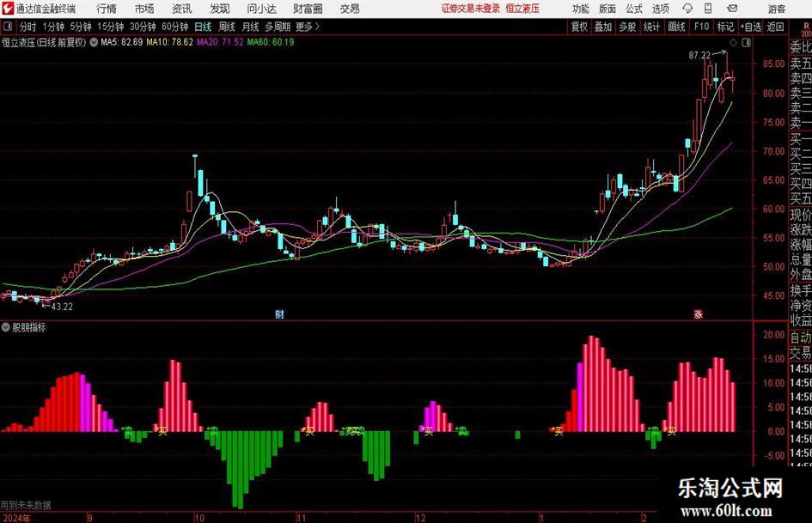Click the 2024年 label on time axis
This screenshot has width=812, height=523.
(x=16, y=518)
